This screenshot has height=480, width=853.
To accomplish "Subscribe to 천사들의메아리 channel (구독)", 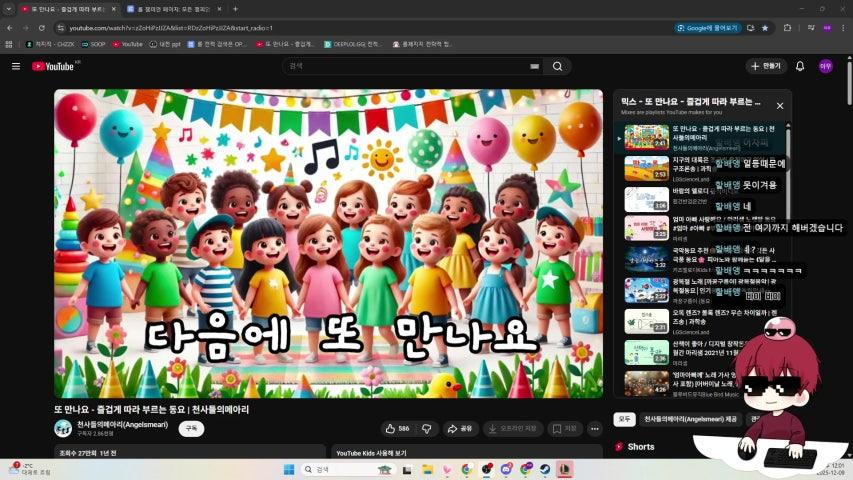I will pyautogui.click(x=190, y=428).
